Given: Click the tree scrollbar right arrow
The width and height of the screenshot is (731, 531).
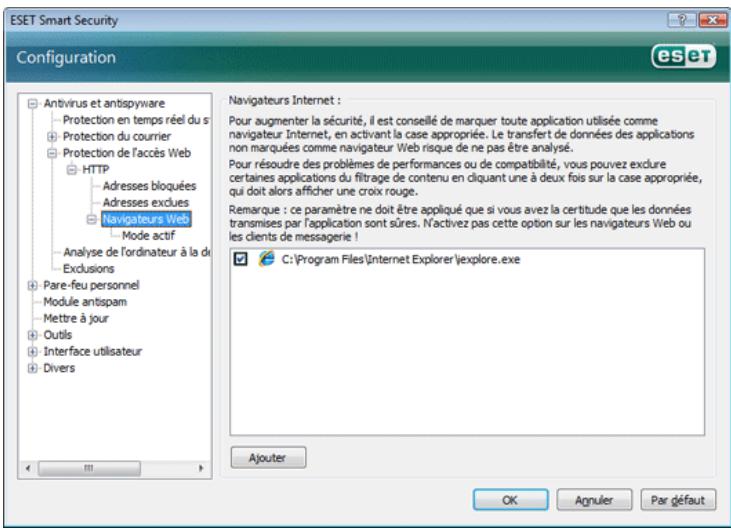Looking at the screenshot, I should coord(201,468).
